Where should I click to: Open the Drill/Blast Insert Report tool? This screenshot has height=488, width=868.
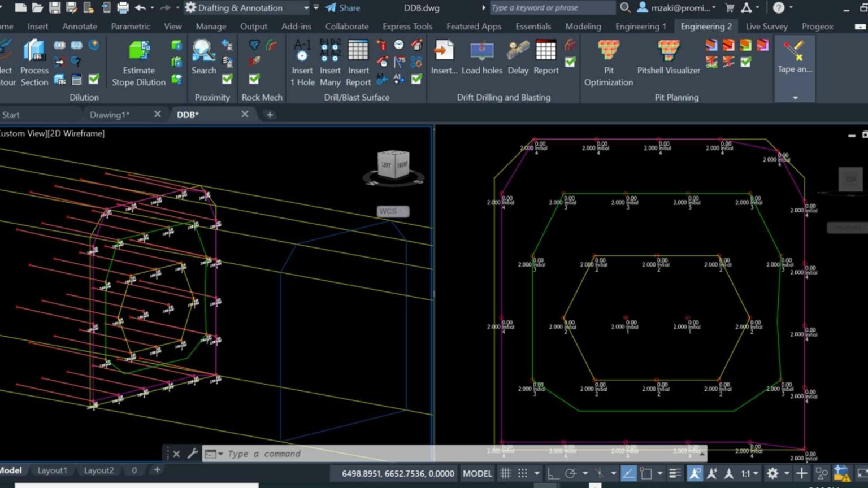[358, 62]
